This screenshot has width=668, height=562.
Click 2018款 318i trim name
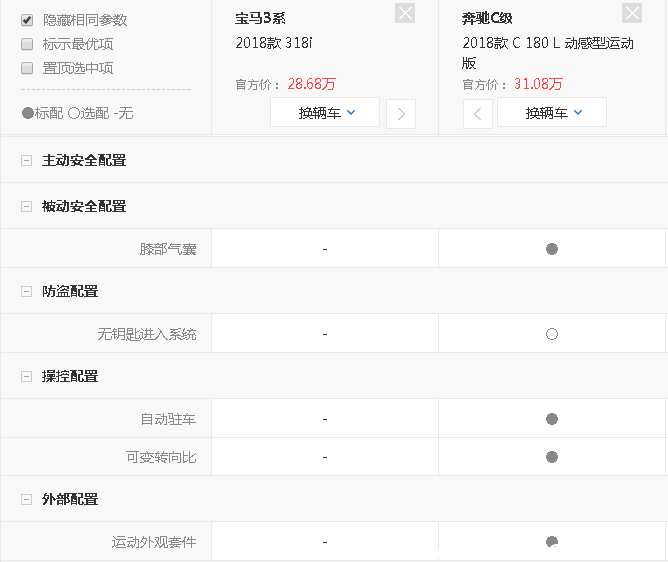click(x=274, y=43)
